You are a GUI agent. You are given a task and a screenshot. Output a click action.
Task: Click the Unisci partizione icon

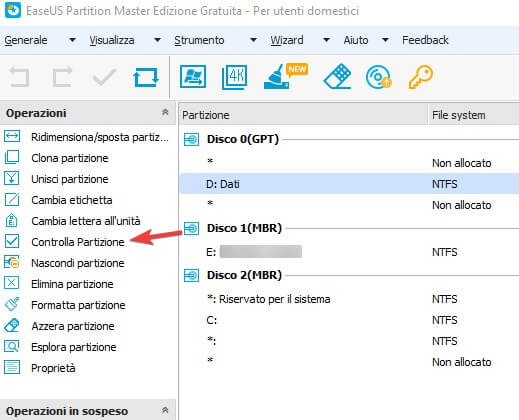pyautogui.click(x=12, y=178)
